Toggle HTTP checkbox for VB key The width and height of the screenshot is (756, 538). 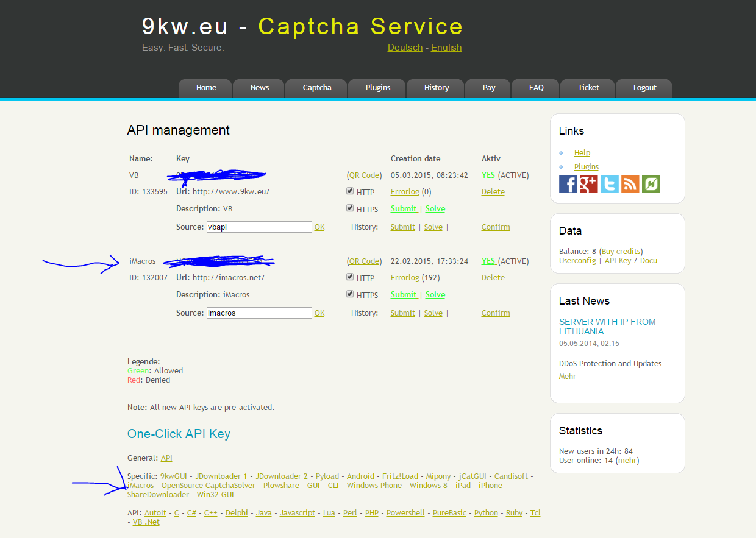click(x=350, y=191)
